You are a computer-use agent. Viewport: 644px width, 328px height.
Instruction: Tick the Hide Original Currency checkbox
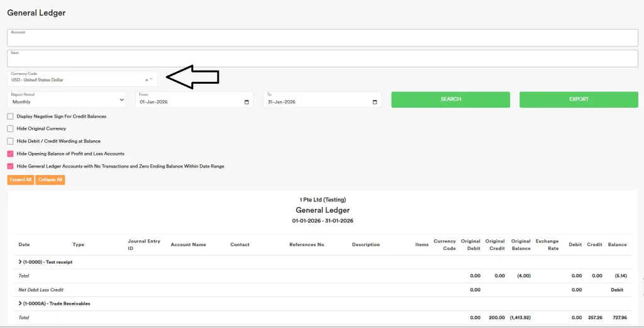(10, 128)
